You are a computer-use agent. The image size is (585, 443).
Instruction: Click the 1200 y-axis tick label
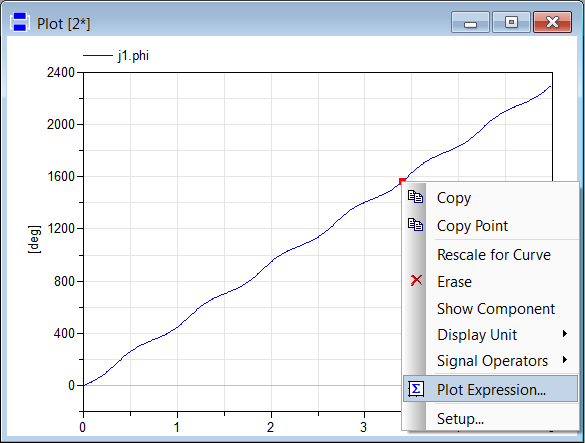pos(61,228)
